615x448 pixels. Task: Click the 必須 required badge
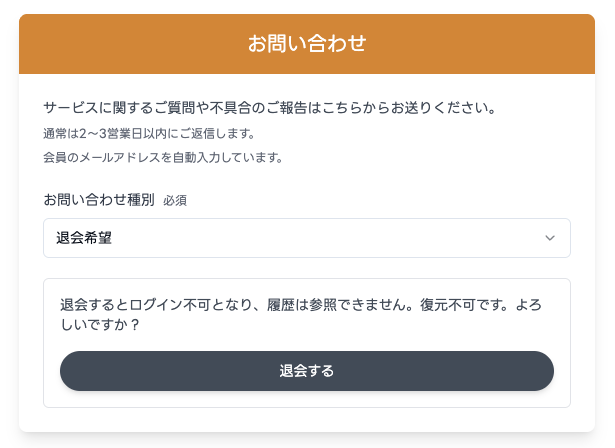point(175,200)
